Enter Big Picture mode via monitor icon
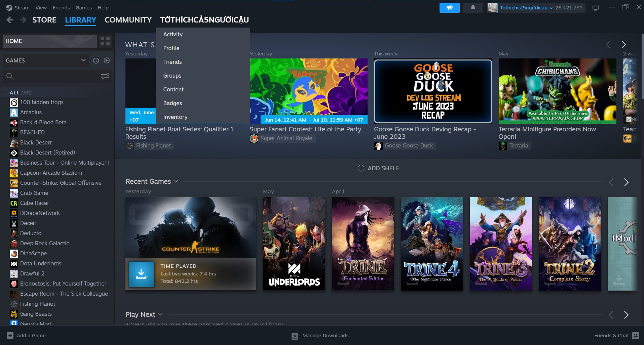 (596, 8)
